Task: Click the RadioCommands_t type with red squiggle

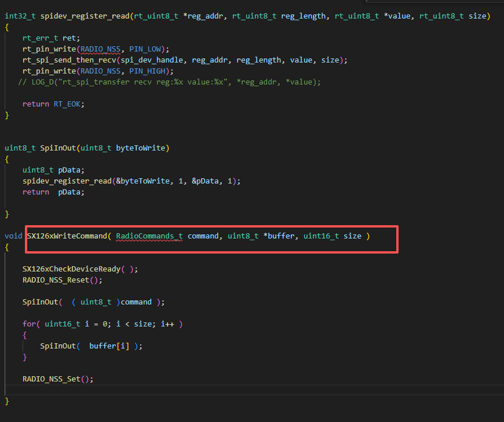Action: [149, 236]
